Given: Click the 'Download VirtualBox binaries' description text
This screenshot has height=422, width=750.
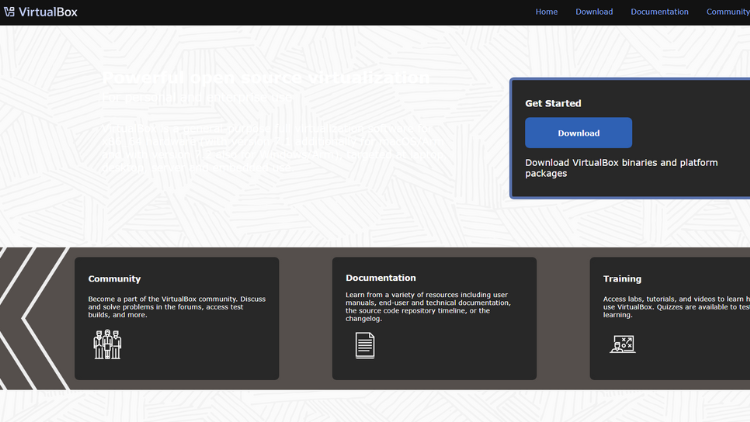Looking at the screenshot, I should click(x=620, y=167).
